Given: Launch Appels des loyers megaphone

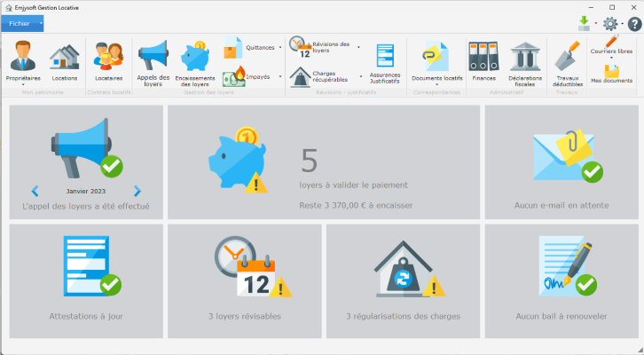Looking at the screenshot, I should pos(153,62).
